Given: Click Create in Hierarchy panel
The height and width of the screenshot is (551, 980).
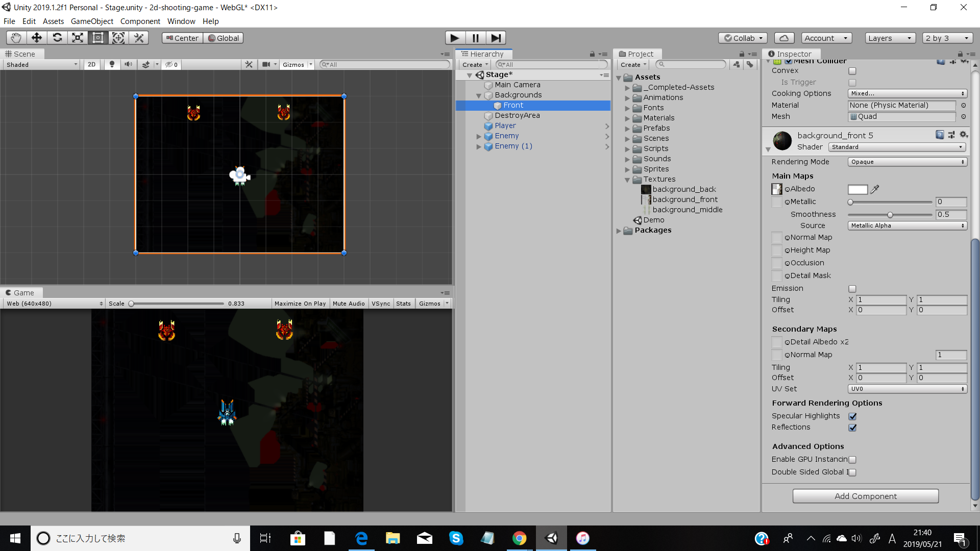Looking at the screenshot, I should (x=475, y=65).
